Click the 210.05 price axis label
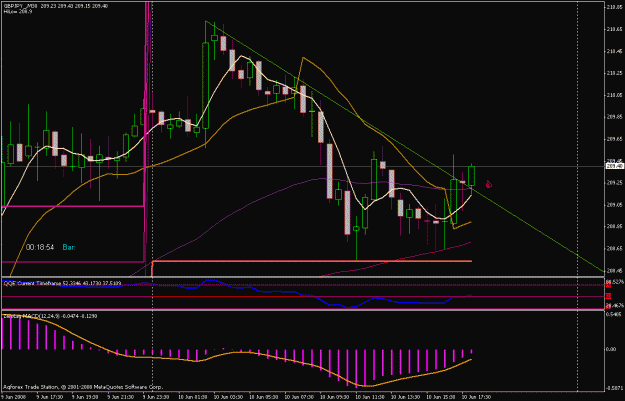Viewport: 625px width, 401px height. [614, 95]
